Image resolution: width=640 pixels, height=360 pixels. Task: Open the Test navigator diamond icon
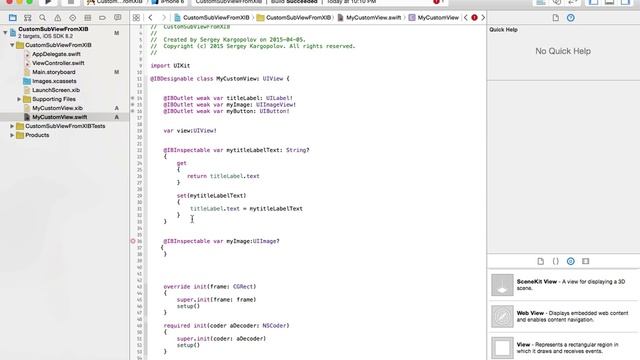point(73,18)
